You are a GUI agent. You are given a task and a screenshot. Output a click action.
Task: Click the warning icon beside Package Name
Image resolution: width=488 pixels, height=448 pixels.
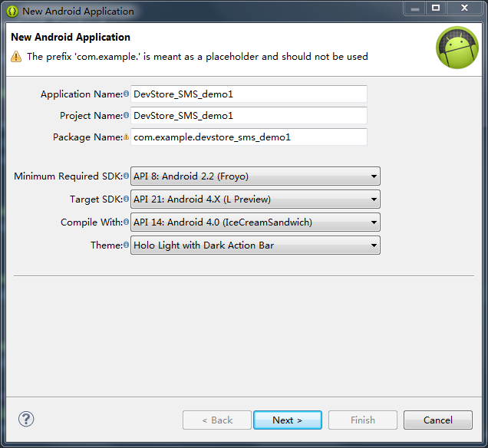tap(127, 137)
